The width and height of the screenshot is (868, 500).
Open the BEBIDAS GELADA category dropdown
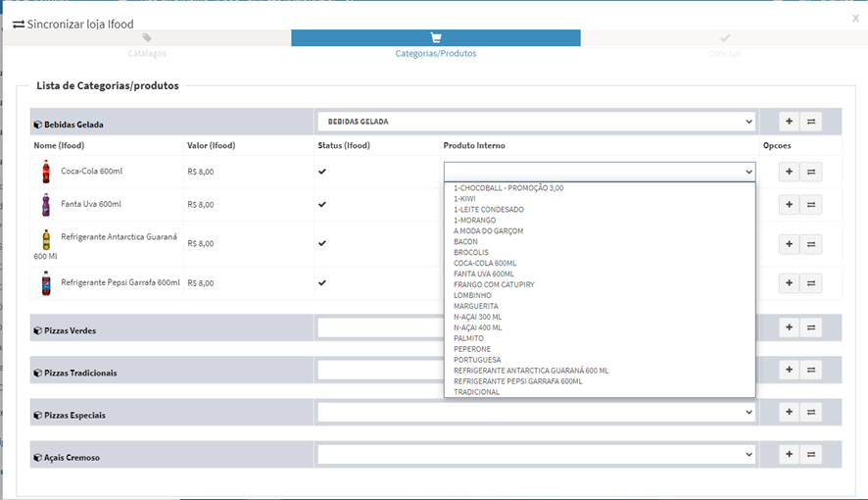pyautogui.click(x=536, y=122)
